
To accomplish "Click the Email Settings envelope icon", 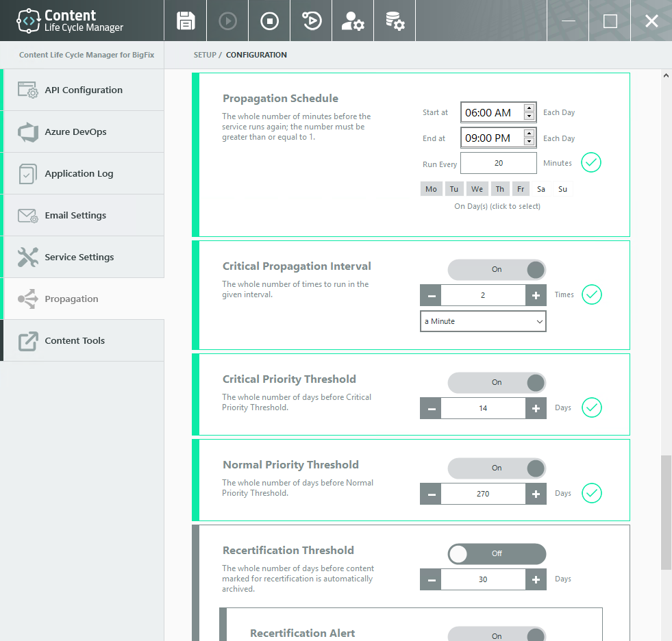I will pyautogui.click(x=28, y=216).
